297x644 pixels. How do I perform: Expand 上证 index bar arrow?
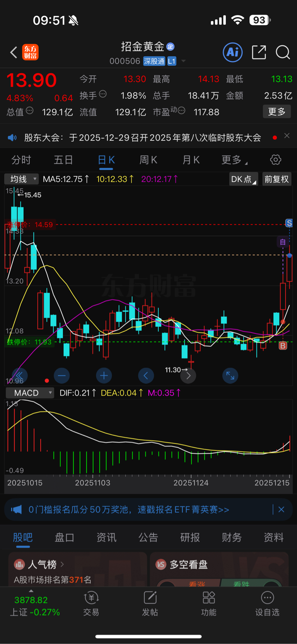31,591
